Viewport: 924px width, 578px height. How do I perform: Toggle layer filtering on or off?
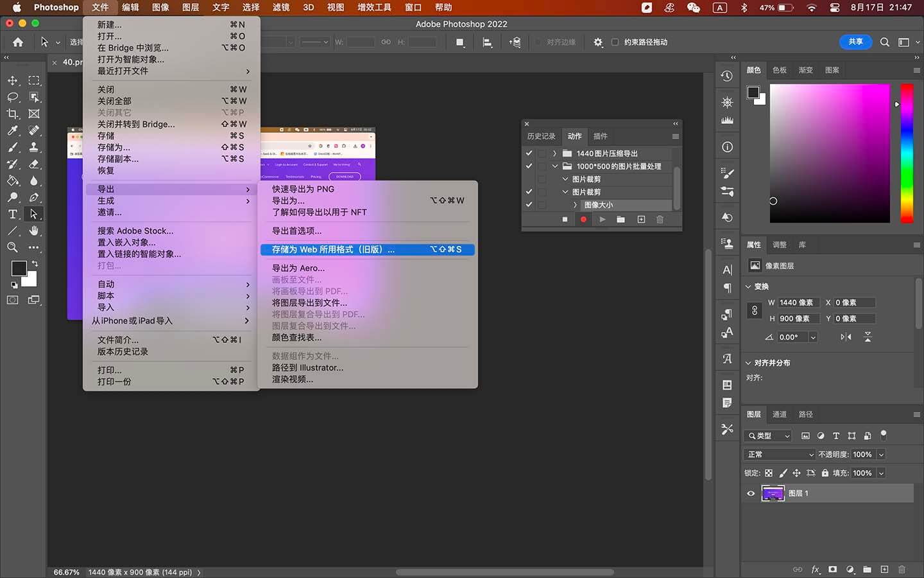point(884,435)
